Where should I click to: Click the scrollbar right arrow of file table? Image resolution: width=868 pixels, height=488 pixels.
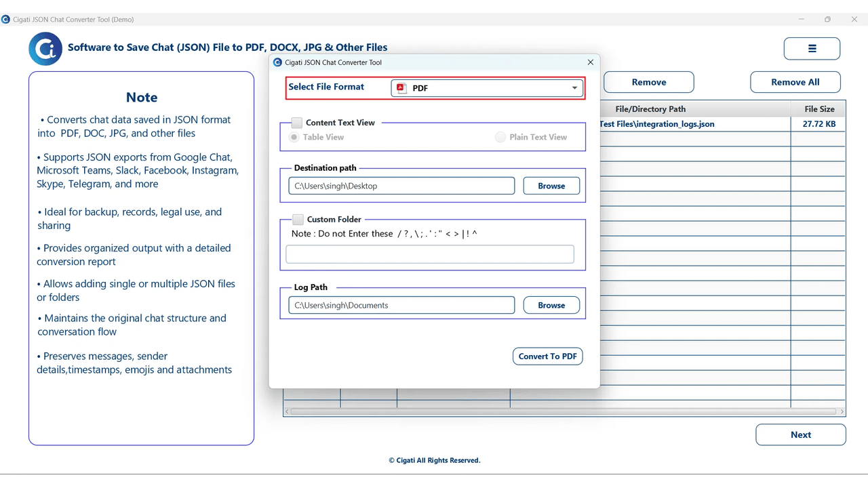pos(842,411)
